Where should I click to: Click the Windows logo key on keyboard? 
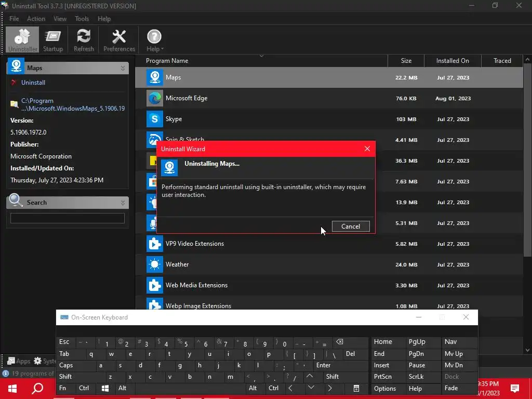[x=105, y=388]
